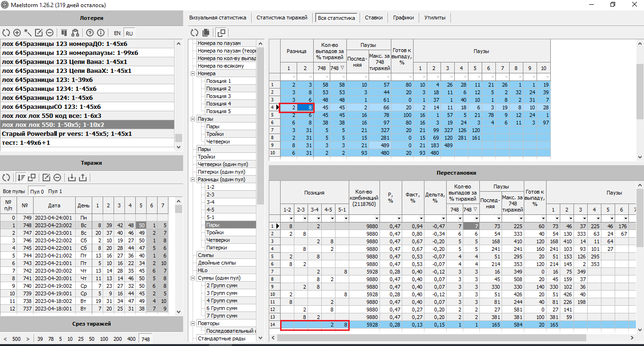
Task: Set draw slice to 39
Action: click(40, 339)
